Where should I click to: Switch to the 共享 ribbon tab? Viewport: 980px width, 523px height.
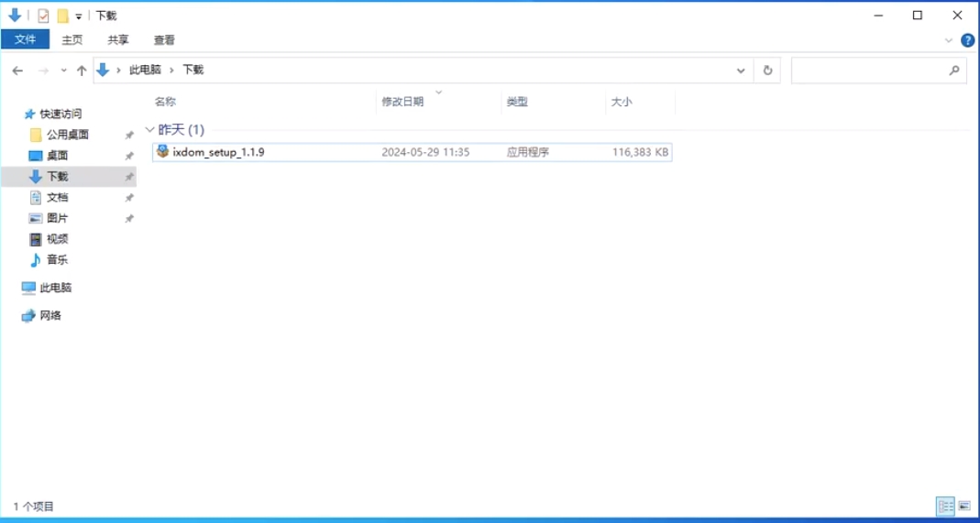pos(118,39)
